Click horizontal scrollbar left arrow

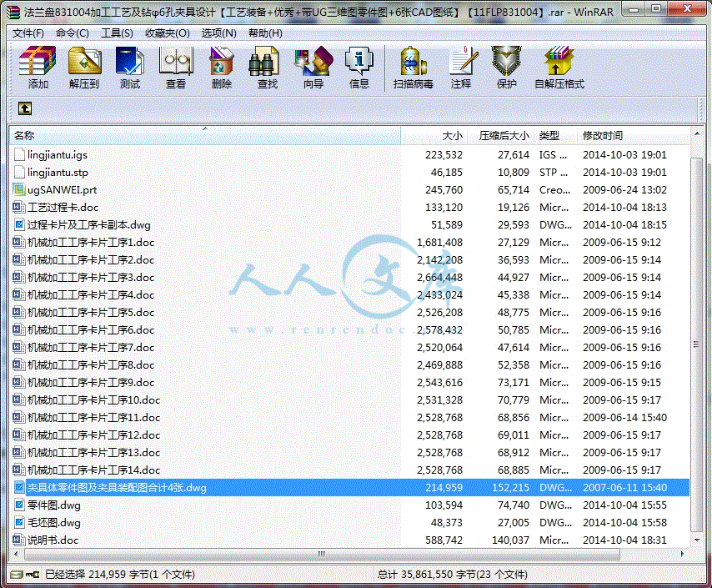(17, 554)
